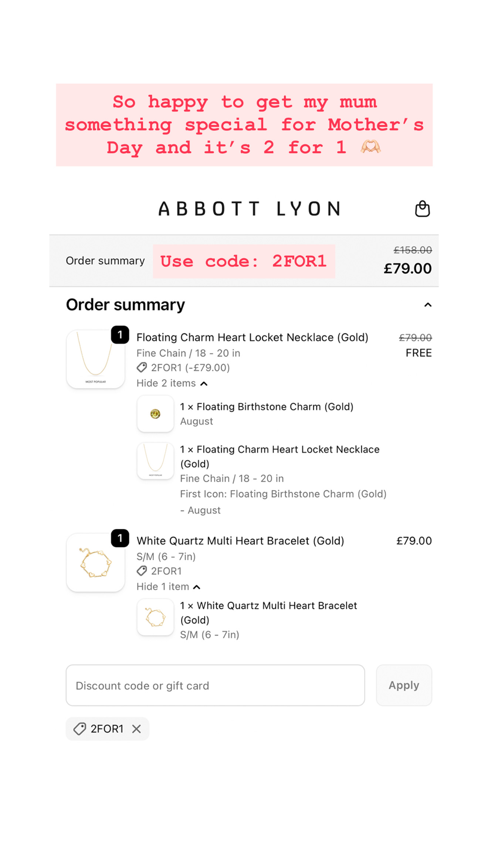This screenshot has width=488, height=868.
Task: Remove the 2FOR1 discount code
Action: click(x=136, y=729)
